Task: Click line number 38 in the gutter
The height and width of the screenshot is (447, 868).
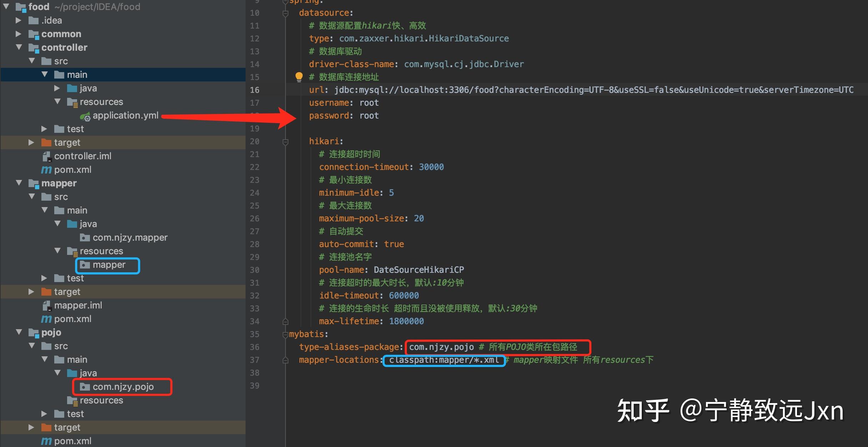Action: click(254, 373)
